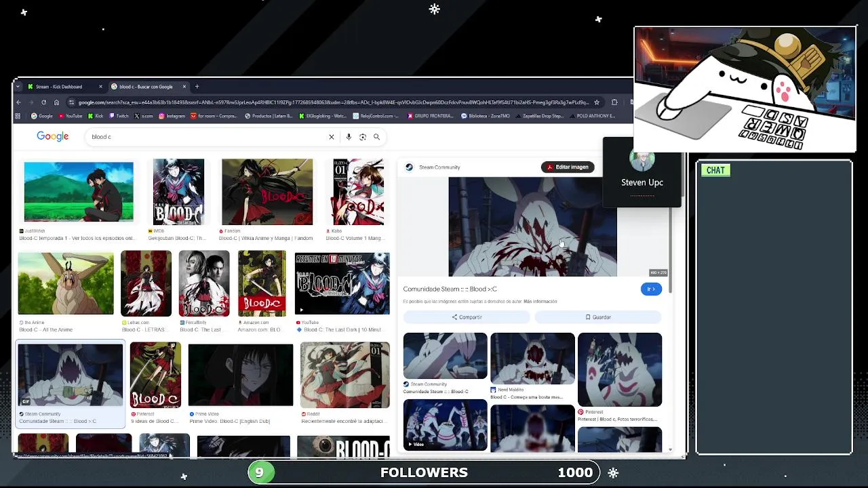Open the RelojControl.com bookmark
The image size is (868, 488).
click(376, 116)
